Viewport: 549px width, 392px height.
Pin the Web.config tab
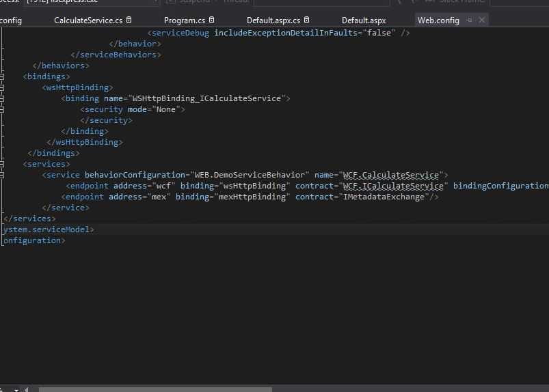pyautogui.click(x=469, y=20)
